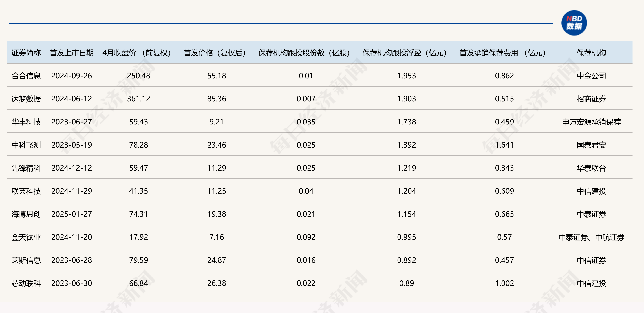Select the 海博思创 company name

tap(26, 214)
